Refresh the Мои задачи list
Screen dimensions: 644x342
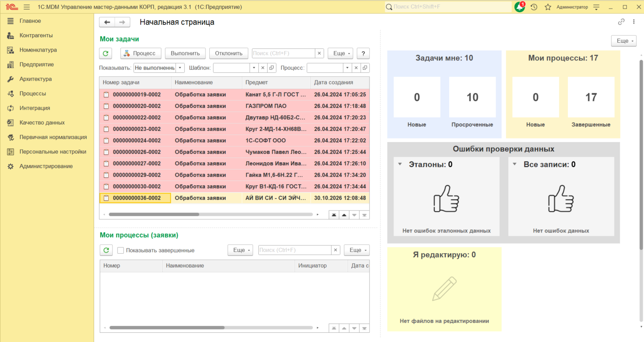[106, 53]
